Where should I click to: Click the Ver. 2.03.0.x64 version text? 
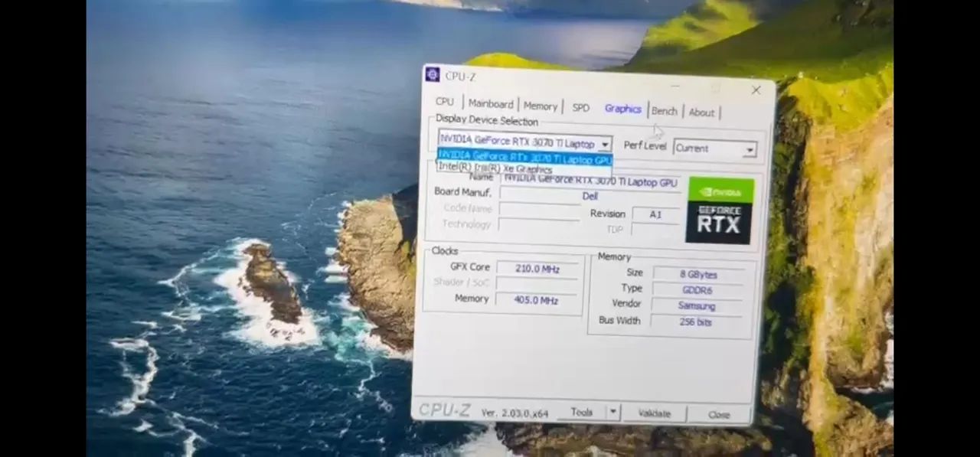(x=514, y=413)
